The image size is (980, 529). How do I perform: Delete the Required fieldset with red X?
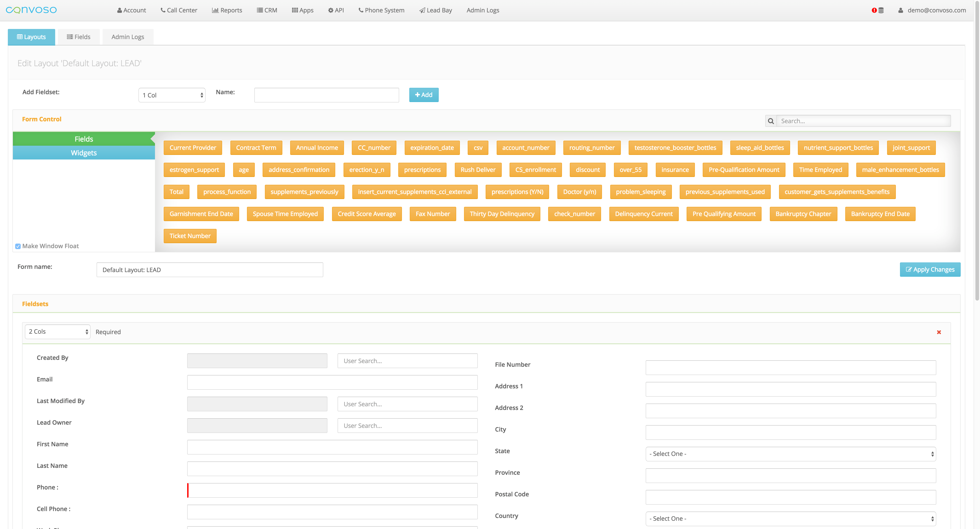[x=939, y=332]
